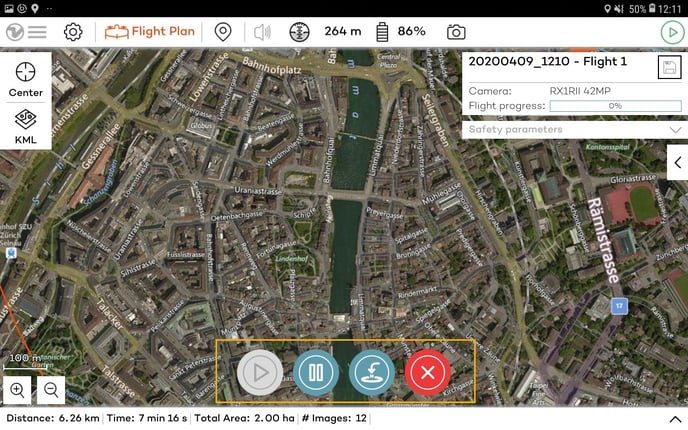Center the map view
This screenshot has width=688, height=430.
pos(26,79)
